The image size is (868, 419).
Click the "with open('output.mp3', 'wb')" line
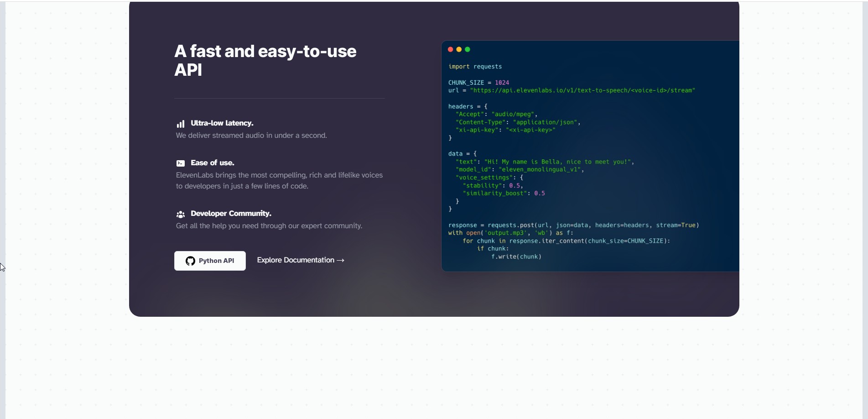click(x=511, y=233)
